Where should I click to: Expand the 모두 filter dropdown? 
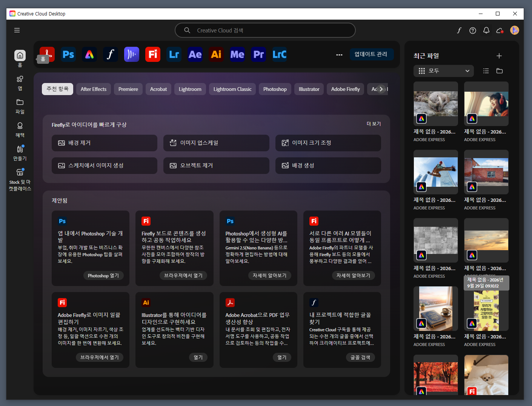click(444, 71)
